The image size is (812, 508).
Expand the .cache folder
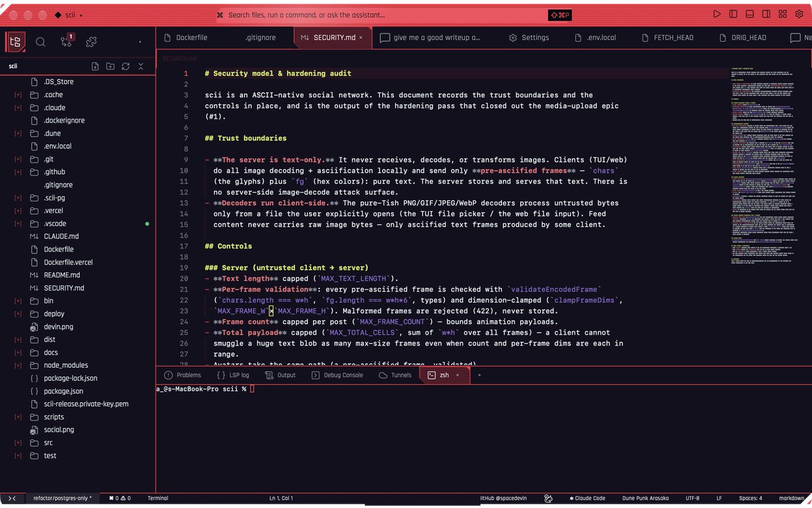click(18, 95)
